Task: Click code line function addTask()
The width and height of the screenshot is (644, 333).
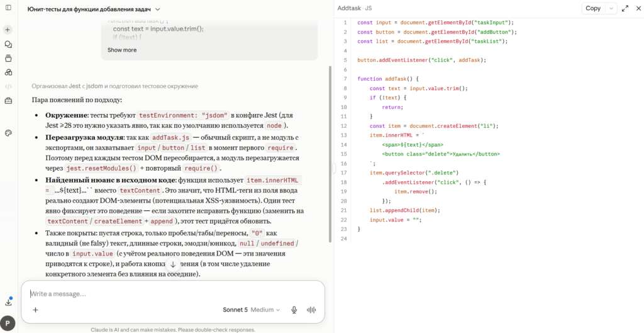Action: 388,79
